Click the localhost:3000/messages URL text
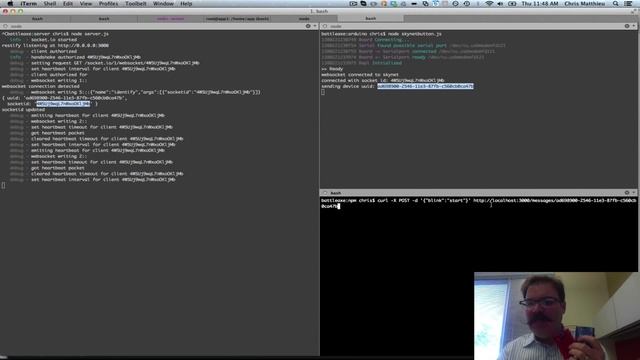This screenshot has width=640, height=360. tap(554, 200)
